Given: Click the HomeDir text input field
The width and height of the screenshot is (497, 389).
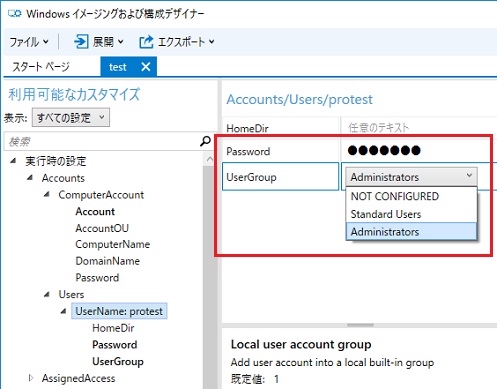Looking at the screenshot, I should (x=418, y=128).
